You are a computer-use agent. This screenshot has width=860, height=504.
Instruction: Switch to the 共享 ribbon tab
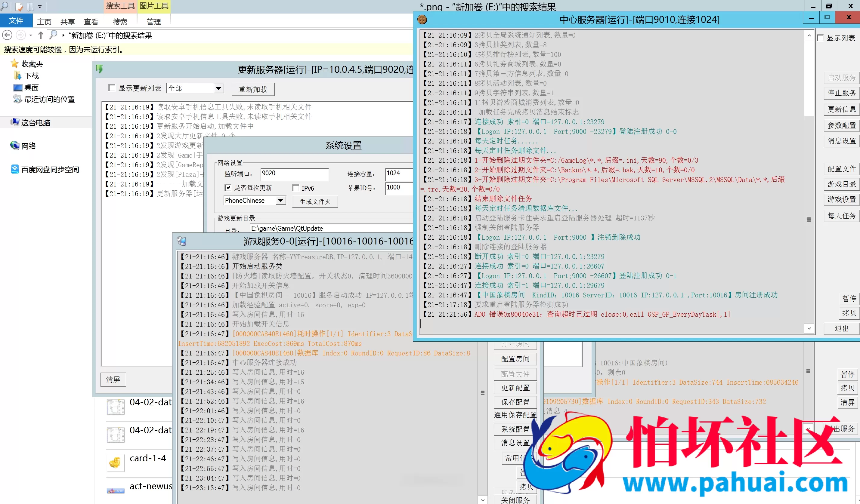67,22
